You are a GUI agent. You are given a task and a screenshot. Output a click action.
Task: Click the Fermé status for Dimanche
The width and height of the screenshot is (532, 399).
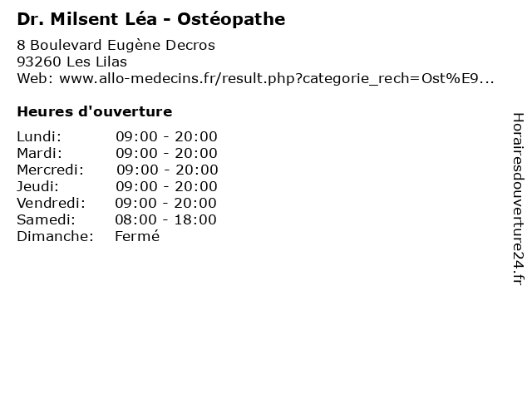coord(137,236)
